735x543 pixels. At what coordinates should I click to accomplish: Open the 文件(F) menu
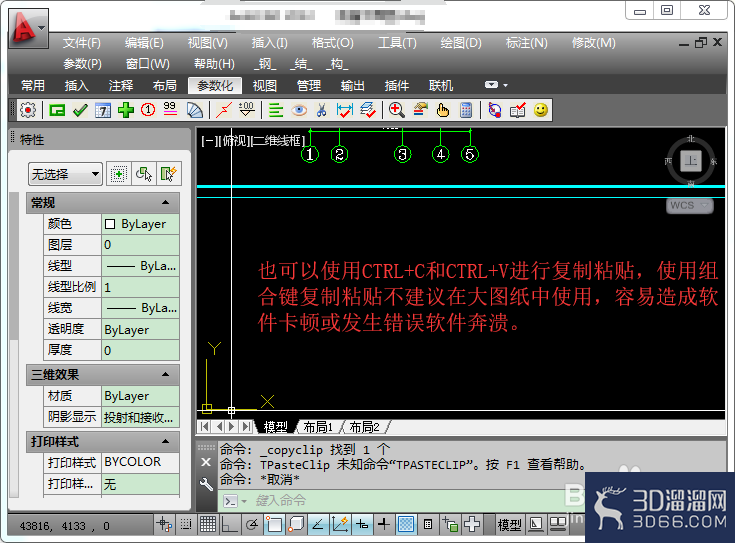[x=82, y=43]
